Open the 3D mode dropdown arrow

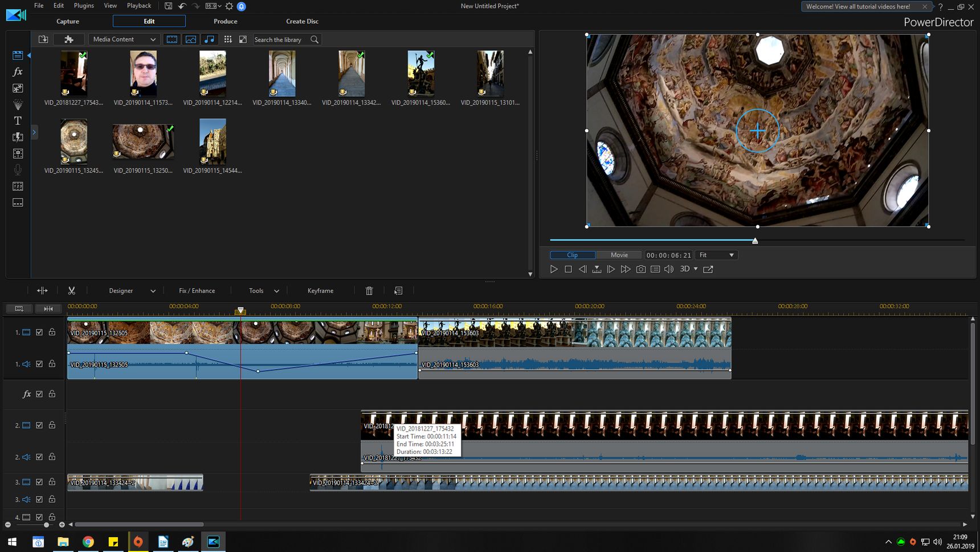(696, 269)
